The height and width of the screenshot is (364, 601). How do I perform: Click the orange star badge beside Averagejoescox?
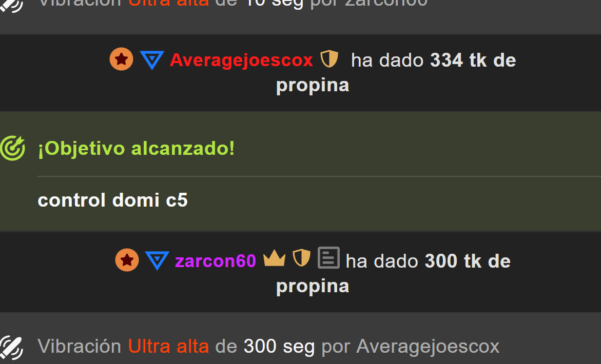tap(122, 59)
